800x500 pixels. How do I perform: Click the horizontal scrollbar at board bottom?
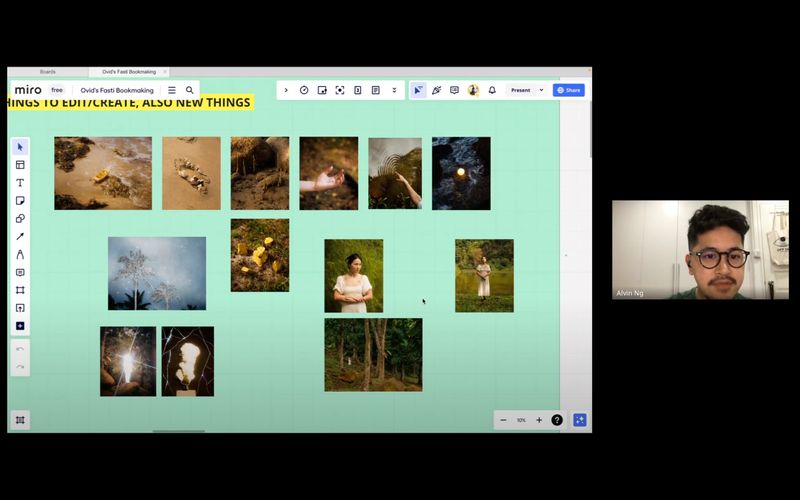(179, 431)
